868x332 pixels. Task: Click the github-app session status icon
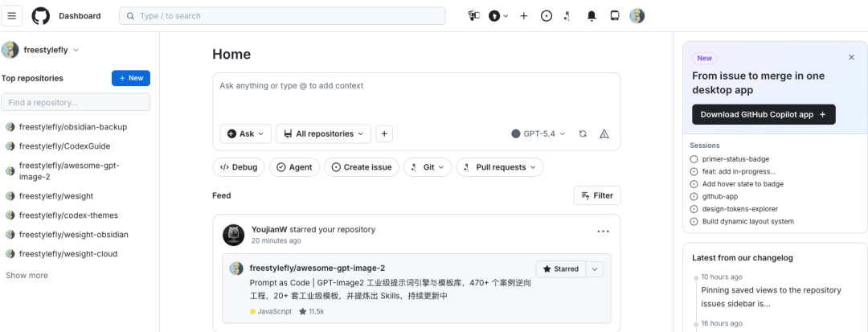(x=694, y=196)
